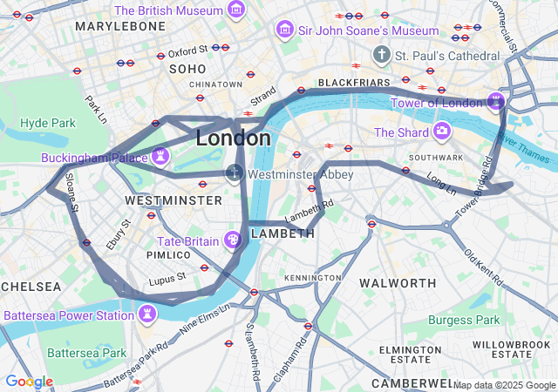
Task: Select Sir John Soane's Museum marker
Action: [285, 30]
